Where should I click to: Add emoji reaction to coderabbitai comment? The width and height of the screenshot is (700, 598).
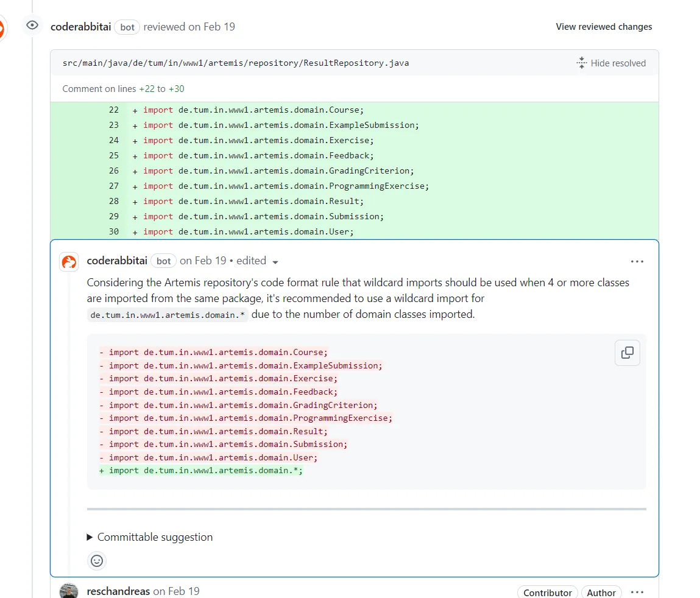pyautogui.click(x=97, y=560)
